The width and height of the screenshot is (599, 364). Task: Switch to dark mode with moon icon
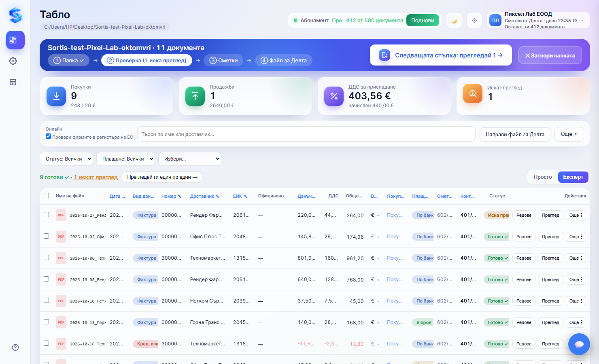[x=454, y=20]
